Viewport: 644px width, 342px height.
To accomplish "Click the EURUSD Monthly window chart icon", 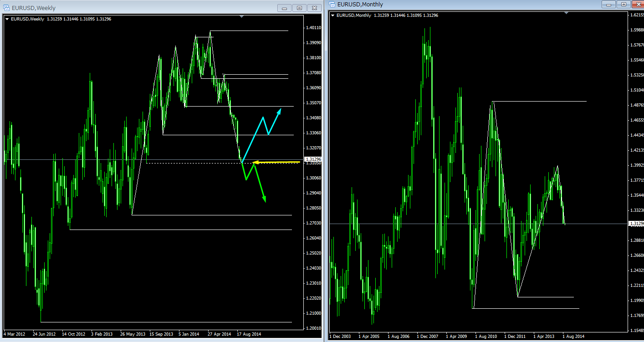I will click(x=332, y=5).
